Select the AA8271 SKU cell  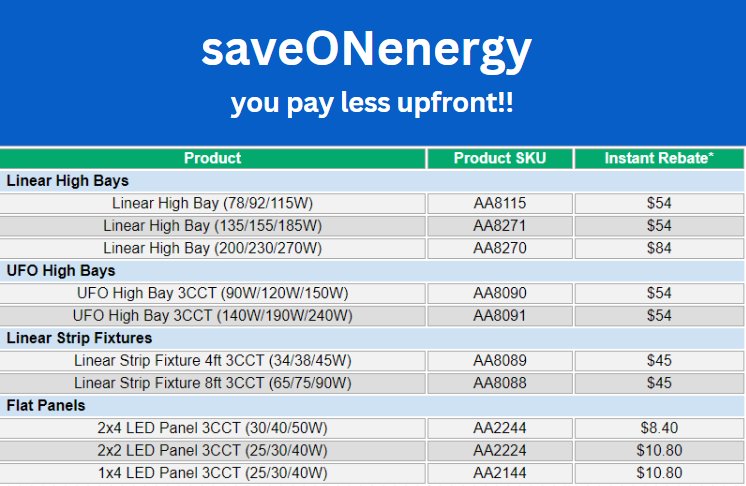point(500,226)
